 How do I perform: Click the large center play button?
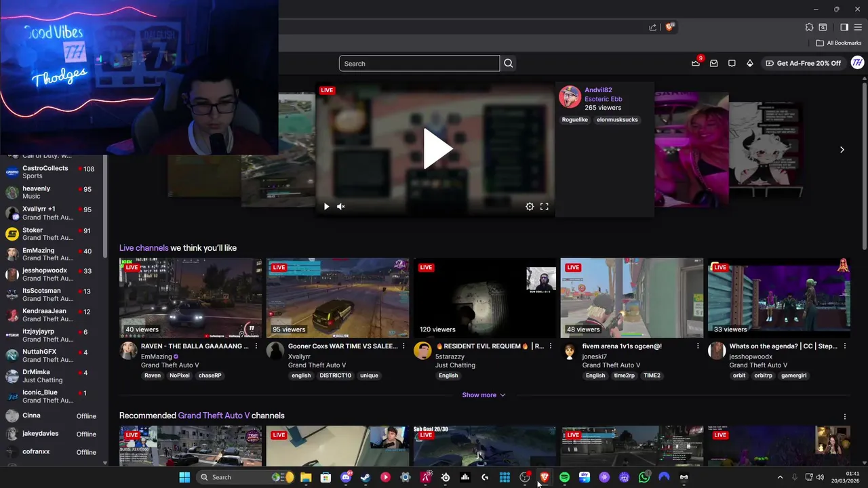(x=437, y=148)
